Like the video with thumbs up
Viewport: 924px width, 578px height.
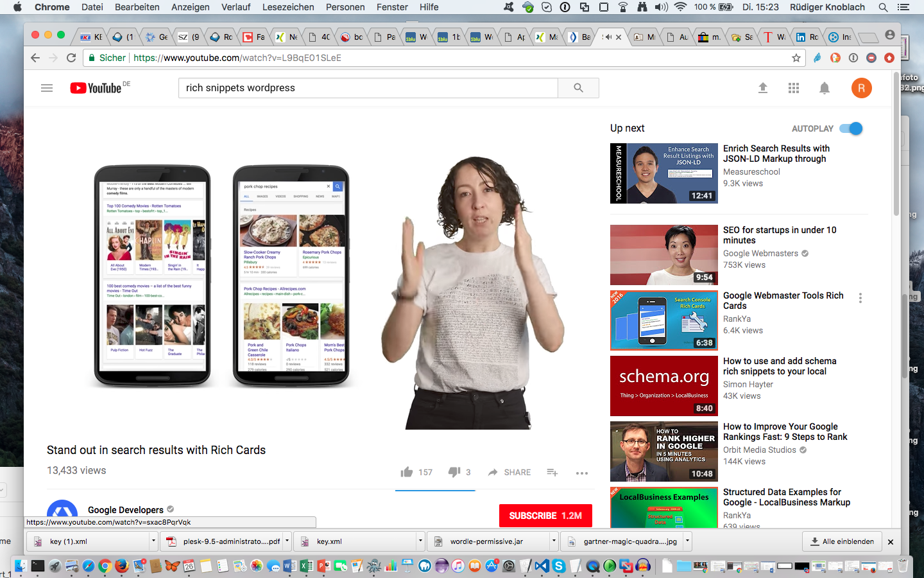[x=407, y=472]
